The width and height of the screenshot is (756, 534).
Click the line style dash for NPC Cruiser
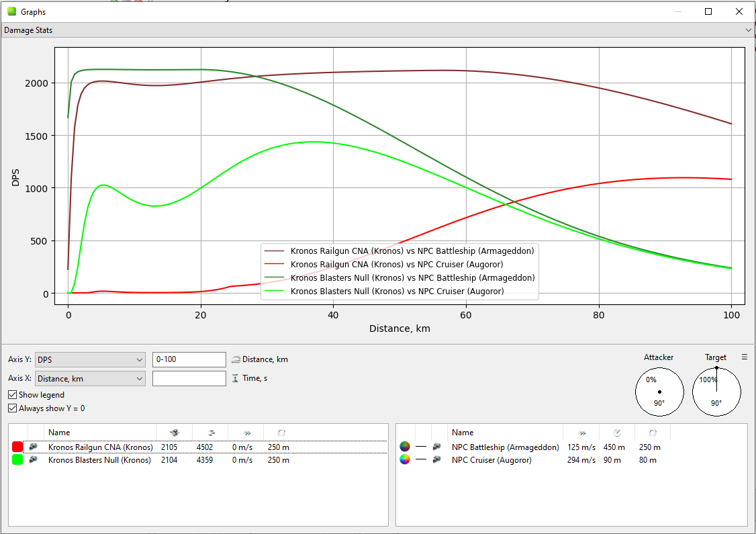421,459
